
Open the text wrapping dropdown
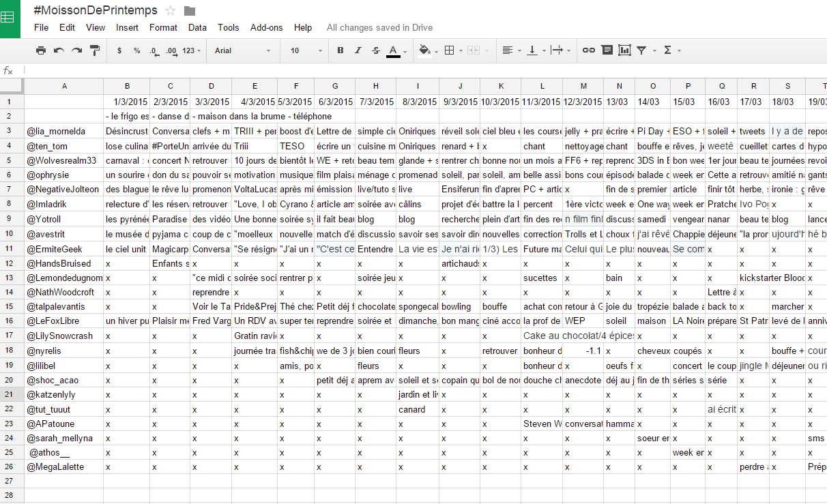tap(560, 50)
